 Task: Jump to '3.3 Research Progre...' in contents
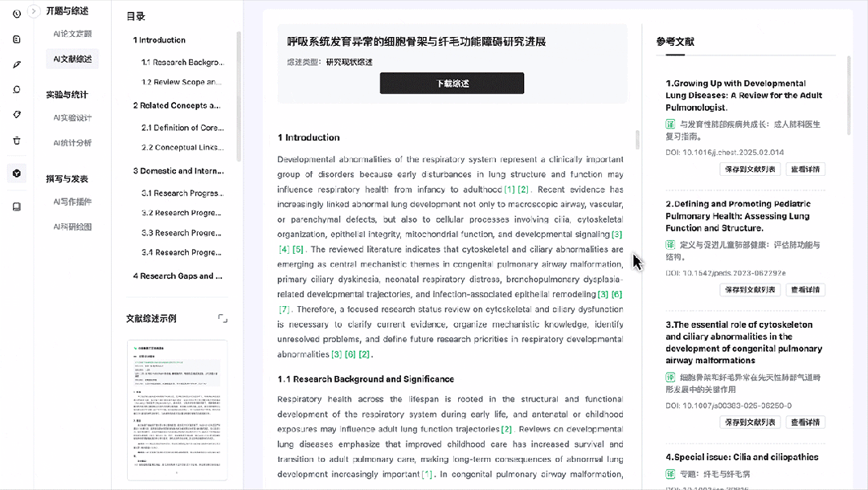click(x=182, y=233)
